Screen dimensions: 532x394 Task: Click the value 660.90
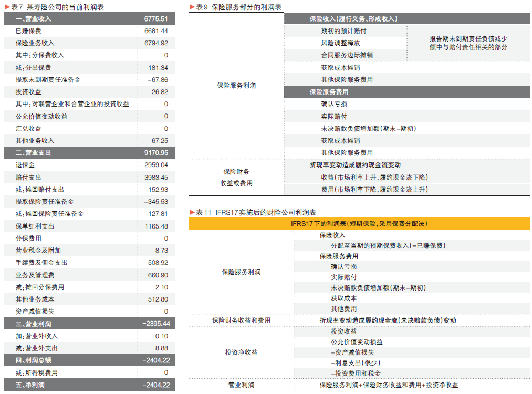pos(158,275)
